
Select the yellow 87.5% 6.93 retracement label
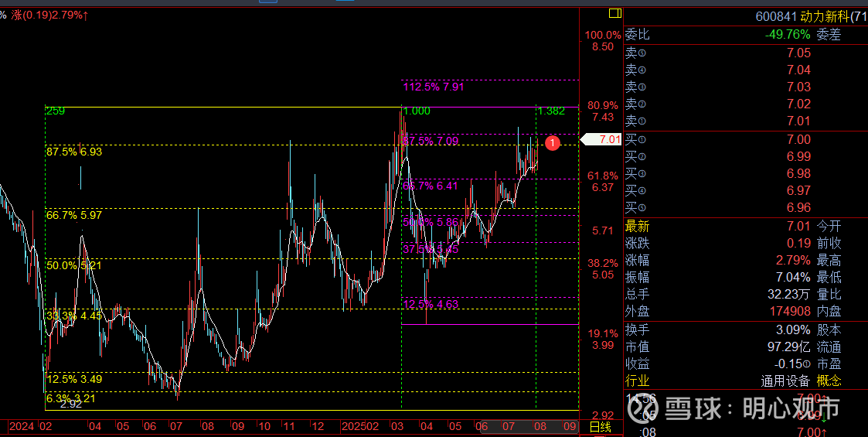74,152
